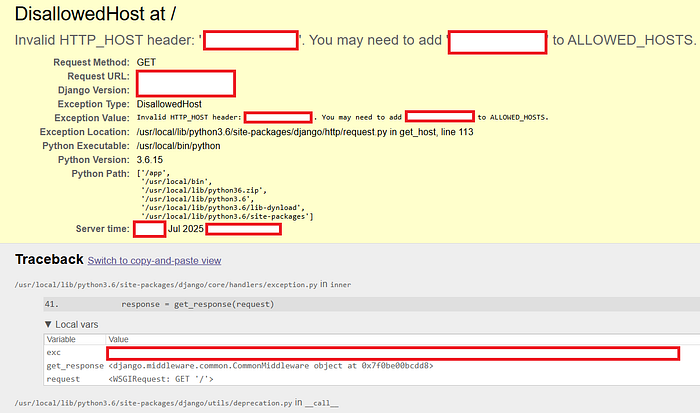Click the Python Path label
This screenshot has width=700, height=413.
coord(100,173)
